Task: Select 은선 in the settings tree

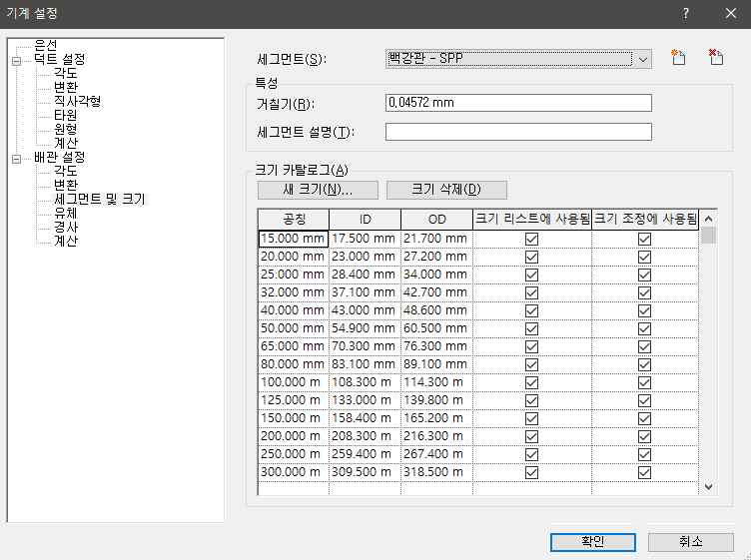Action: coord(46,46)
